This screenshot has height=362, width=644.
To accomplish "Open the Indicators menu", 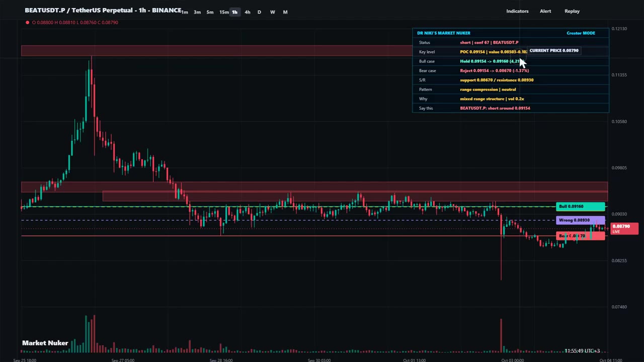I will pos(517,11).
